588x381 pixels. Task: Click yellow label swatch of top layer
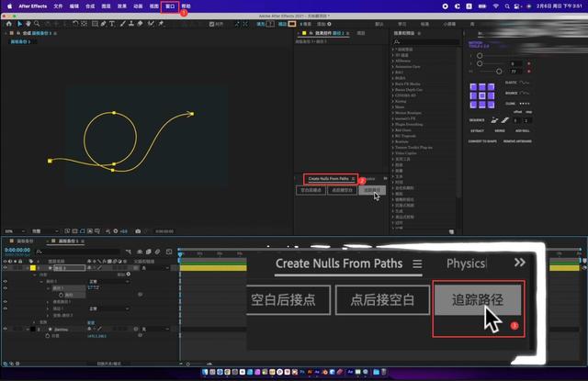pos(33,268)
